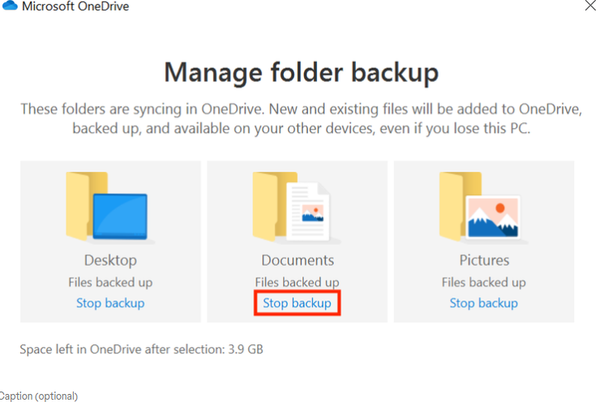Click "Files backed up" status under Documents
The width and height of the screenshot is (600, 402).
[x=298, y=283]
